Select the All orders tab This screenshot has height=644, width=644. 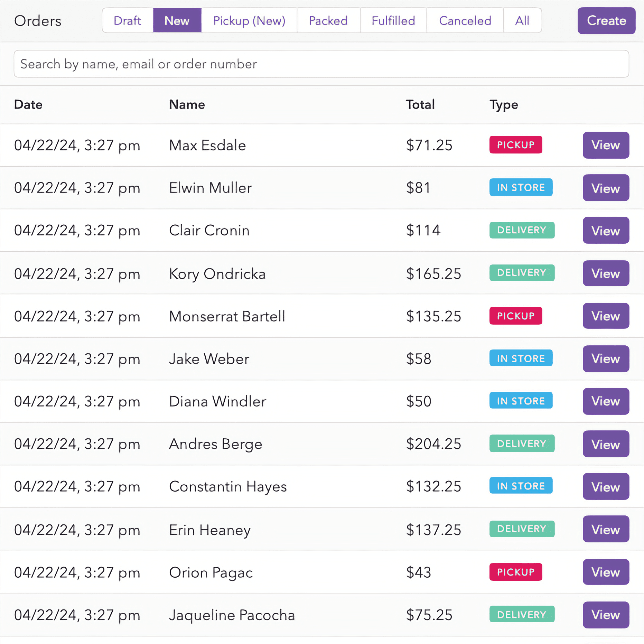522,21
